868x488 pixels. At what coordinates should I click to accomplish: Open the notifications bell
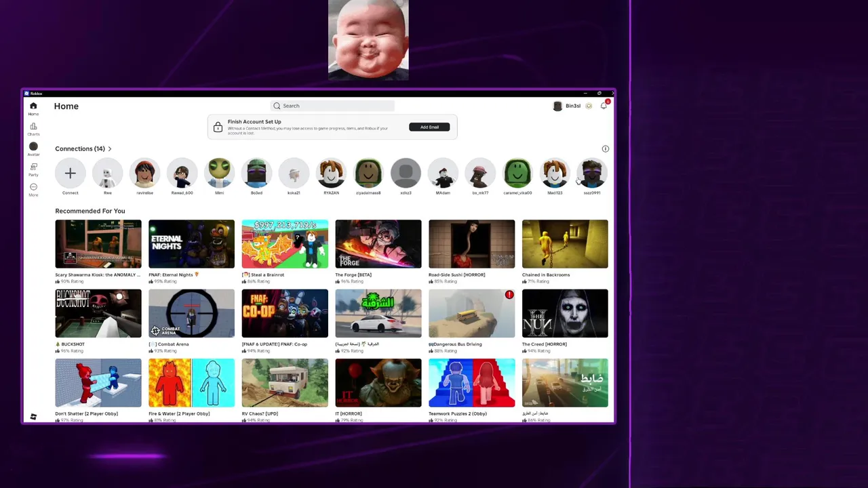tap(604, 106)
